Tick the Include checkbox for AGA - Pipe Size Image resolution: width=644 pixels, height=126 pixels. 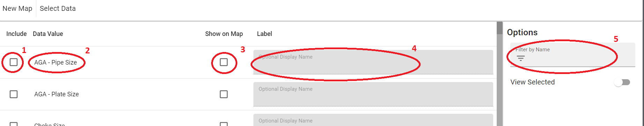[x=14, y=62]
